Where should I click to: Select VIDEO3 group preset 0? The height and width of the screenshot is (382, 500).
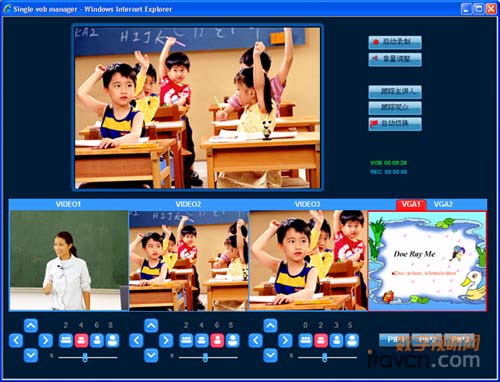pos(305,340)
